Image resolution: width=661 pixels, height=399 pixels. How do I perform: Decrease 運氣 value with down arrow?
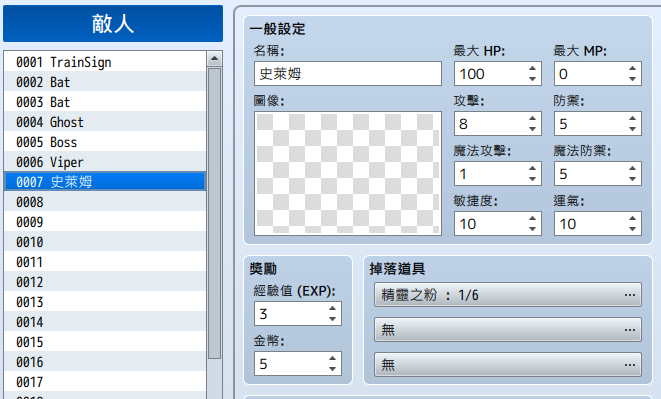point(632,229)
